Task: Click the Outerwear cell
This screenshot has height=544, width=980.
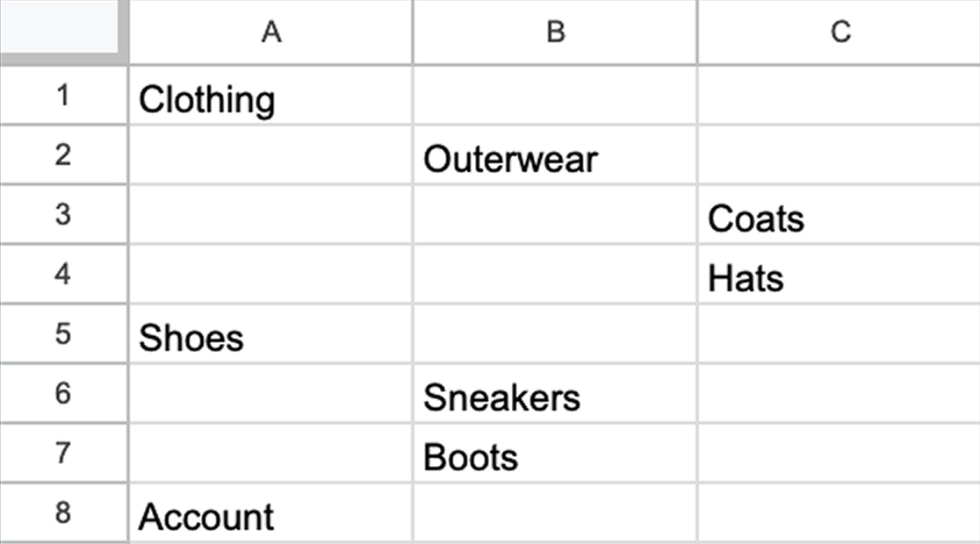Action: tap(554, 156)
